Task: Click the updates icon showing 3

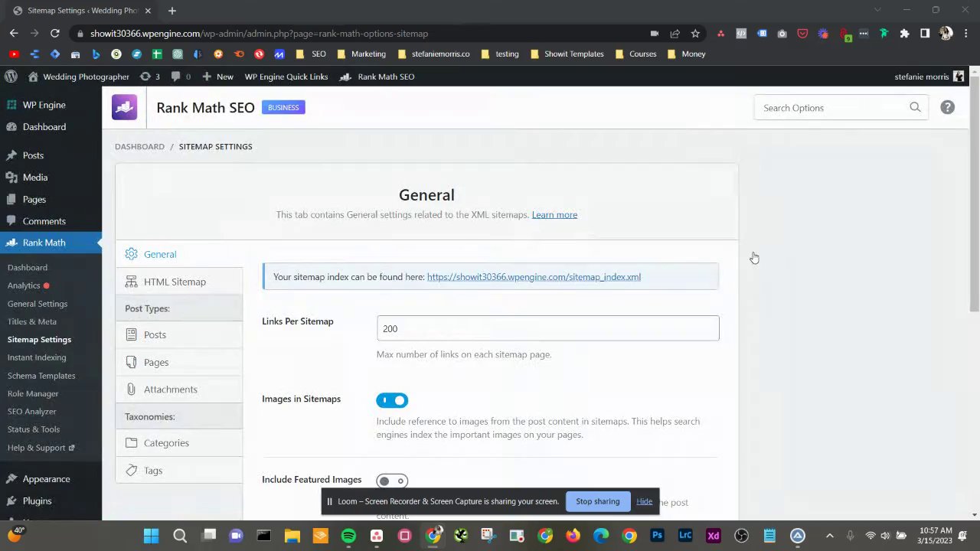Action: coord(149,77)
